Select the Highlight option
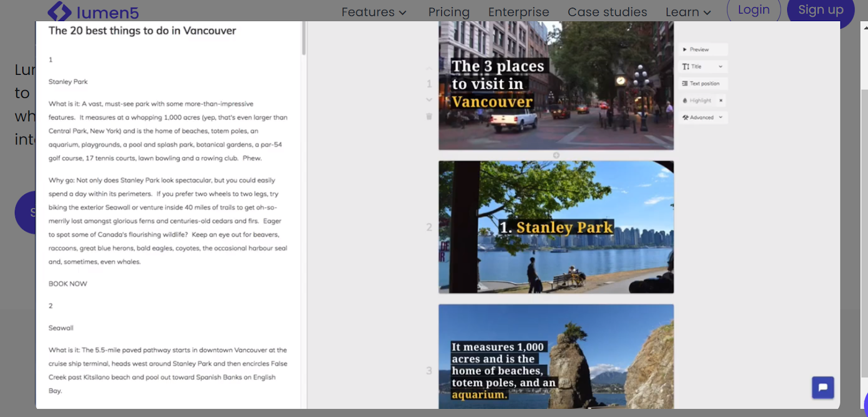 coord(697,100)
